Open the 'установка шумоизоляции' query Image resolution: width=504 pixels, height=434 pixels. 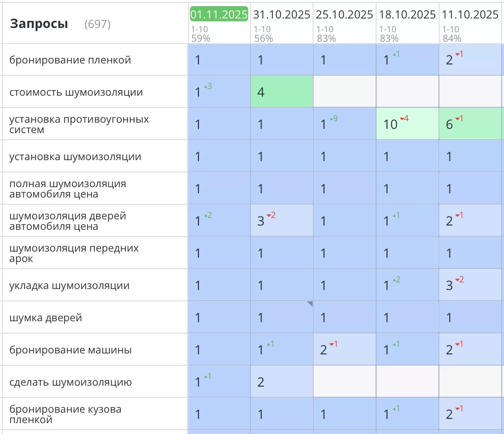point(75,157)
